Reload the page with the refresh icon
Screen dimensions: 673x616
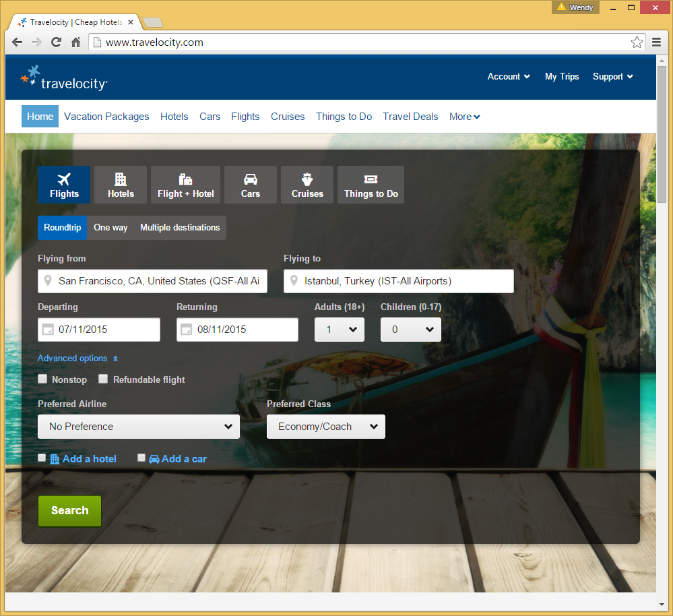pos(56,42)
